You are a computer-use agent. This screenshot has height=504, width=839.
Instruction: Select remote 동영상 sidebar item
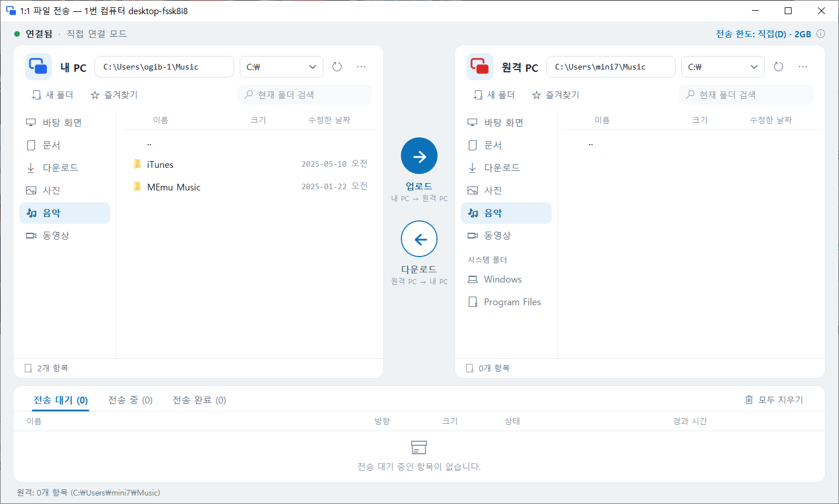[x=507, y=236]
